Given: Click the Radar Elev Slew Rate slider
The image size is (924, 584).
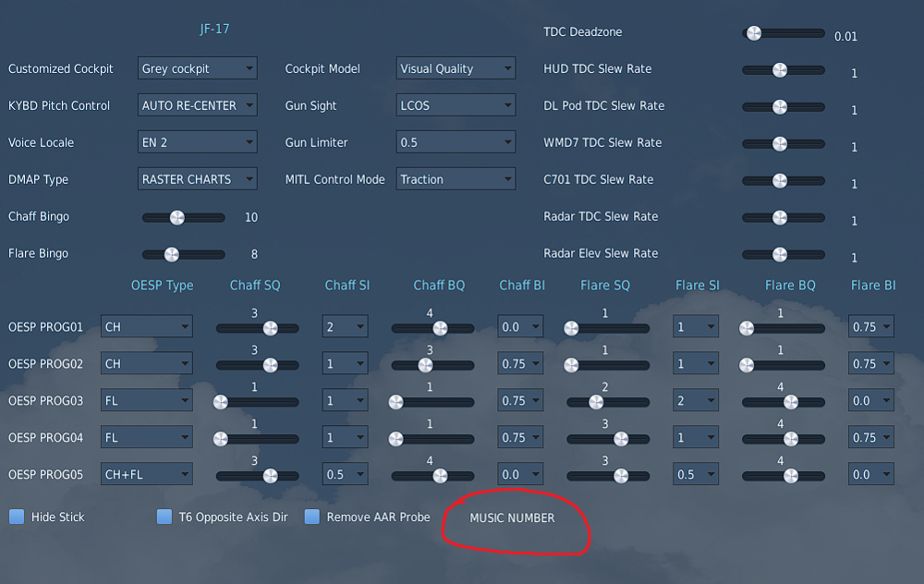Looking at the screenshot, I should click(784, 255).
